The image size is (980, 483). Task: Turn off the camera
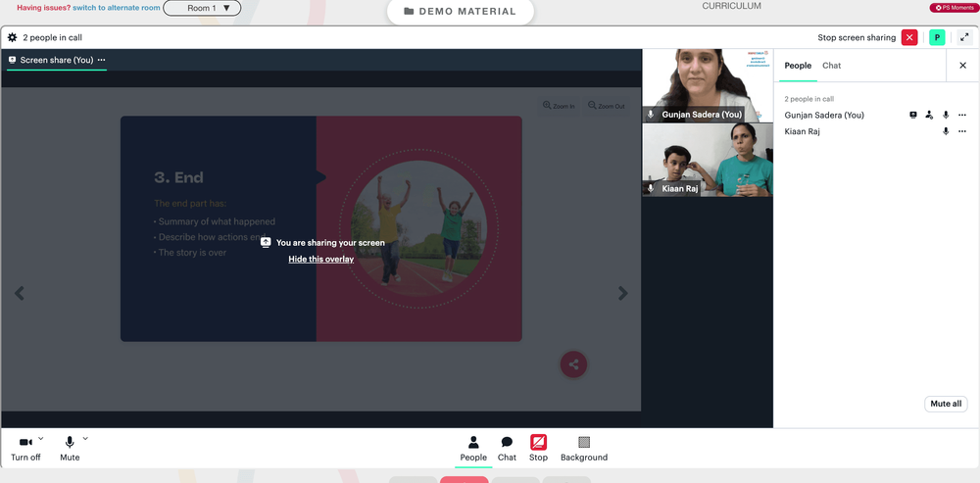point(25,449)
